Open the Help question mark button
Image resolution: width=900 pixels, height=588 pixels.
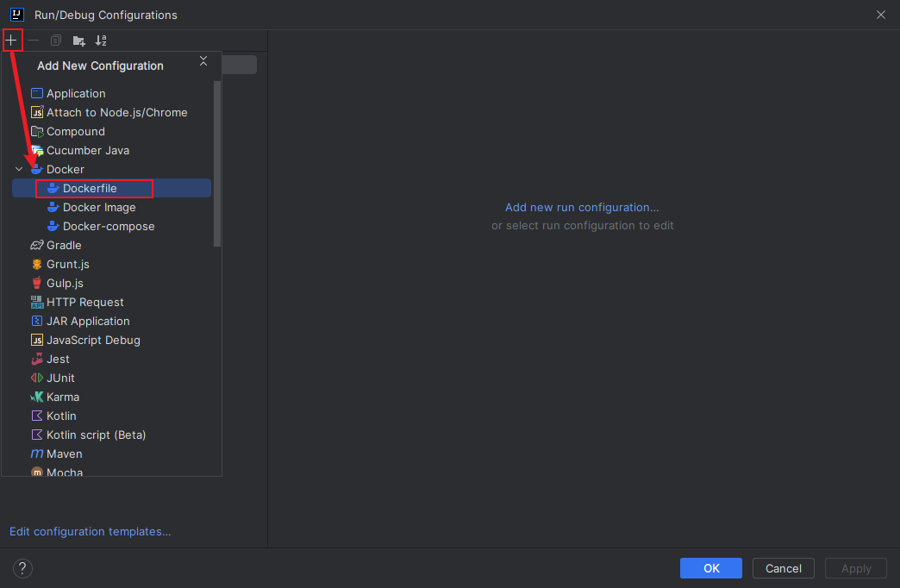[x=22, y=568]
